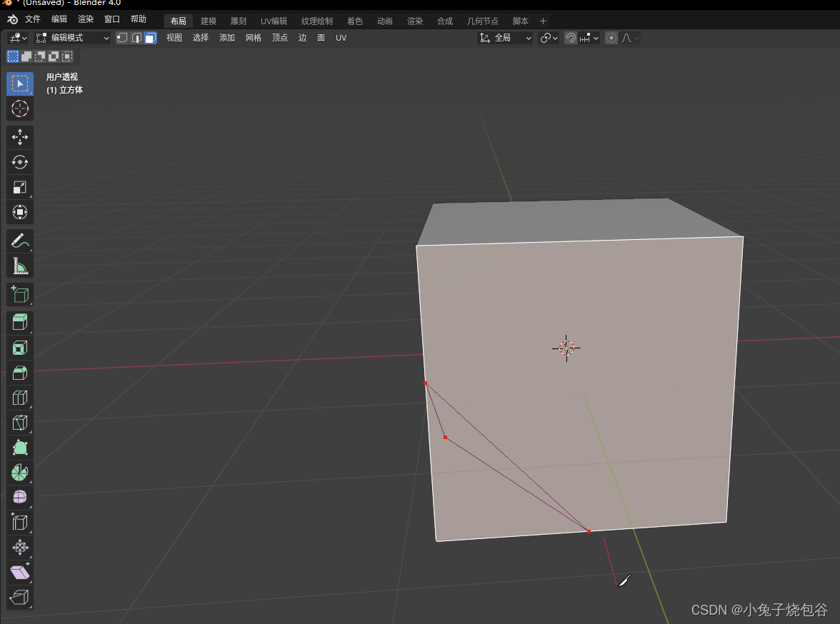Set selection mode to invert
This screenshot has height=624, width=840.
pyautogui.click(x=54, y=56)
